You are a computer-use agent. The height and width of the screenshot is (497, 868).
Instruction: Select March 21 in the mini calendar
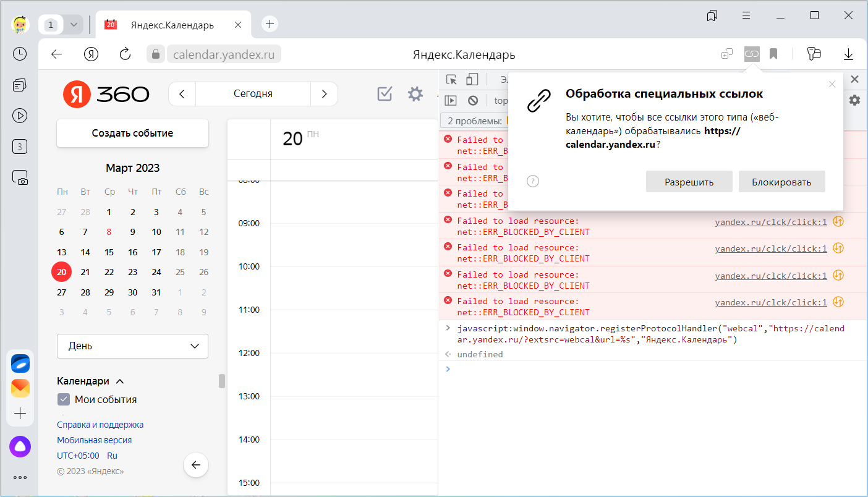85,272
